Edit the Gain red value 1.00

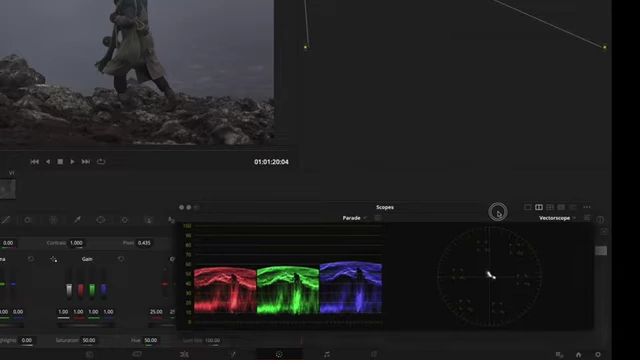point(78,312)
